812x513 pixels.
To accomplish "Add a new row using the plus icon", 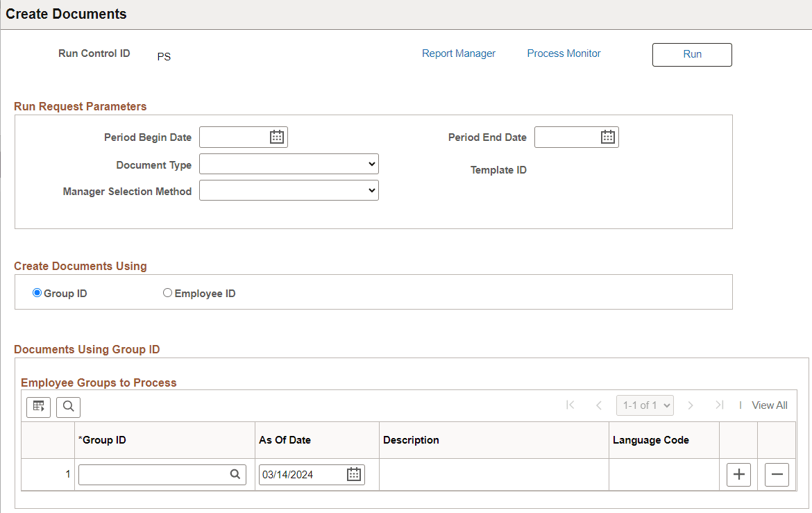I will (x=738, y=474).
